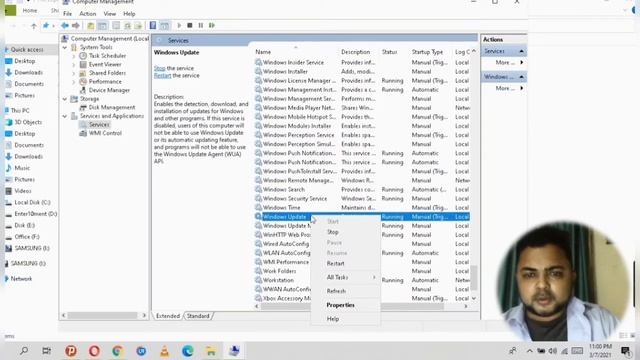Click the Start Service play icon

click(179, 25)
